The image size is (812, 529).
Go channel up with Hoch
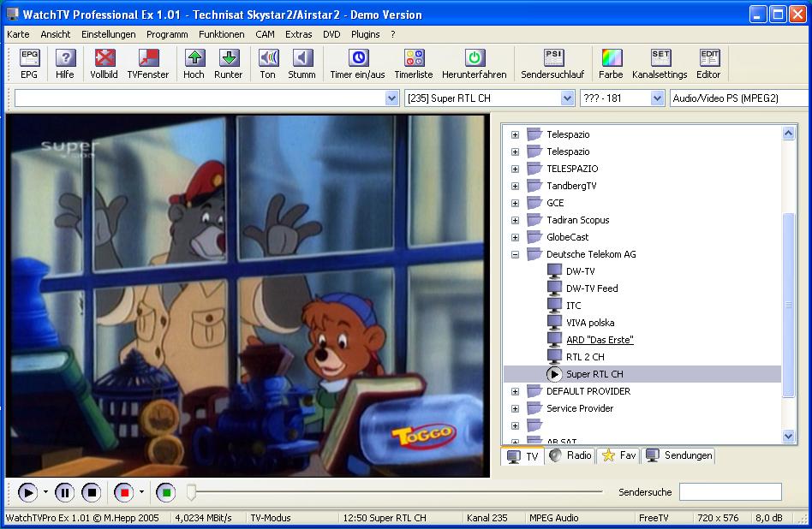pyautogui.click(x=194, y=63)
